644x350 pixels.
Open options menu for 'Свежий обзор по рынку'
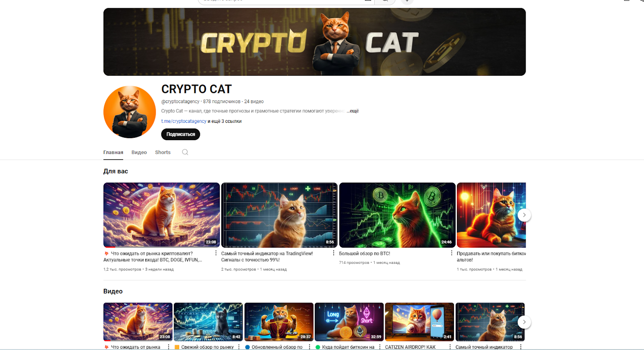(239, 347)
